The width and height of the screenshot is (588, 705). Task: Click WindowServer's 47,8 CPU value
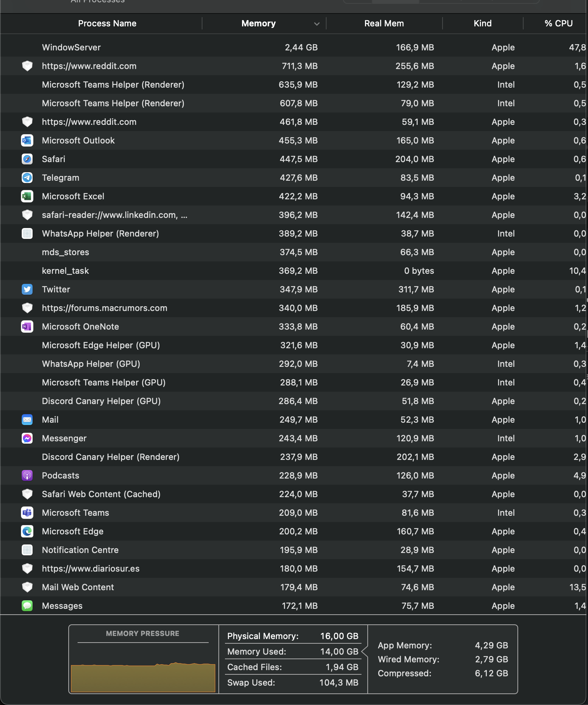tap(578, 47)
